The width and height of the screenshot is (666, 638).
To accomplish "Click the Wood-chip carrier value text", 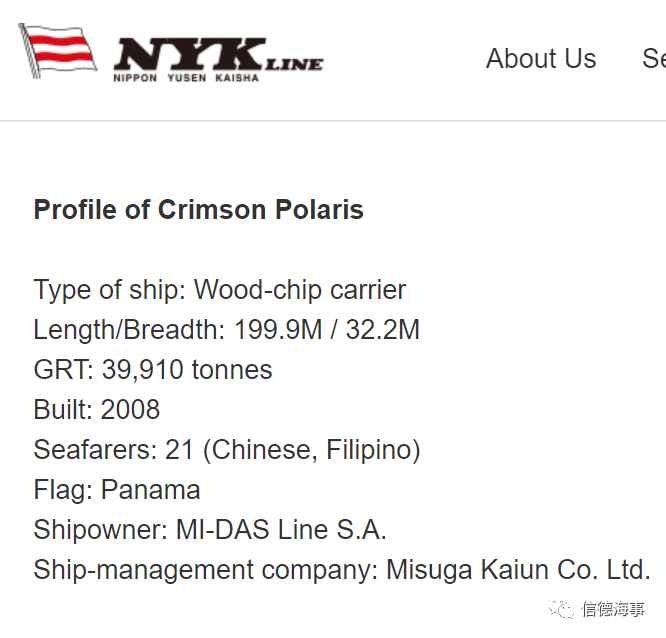I will 300,290.
